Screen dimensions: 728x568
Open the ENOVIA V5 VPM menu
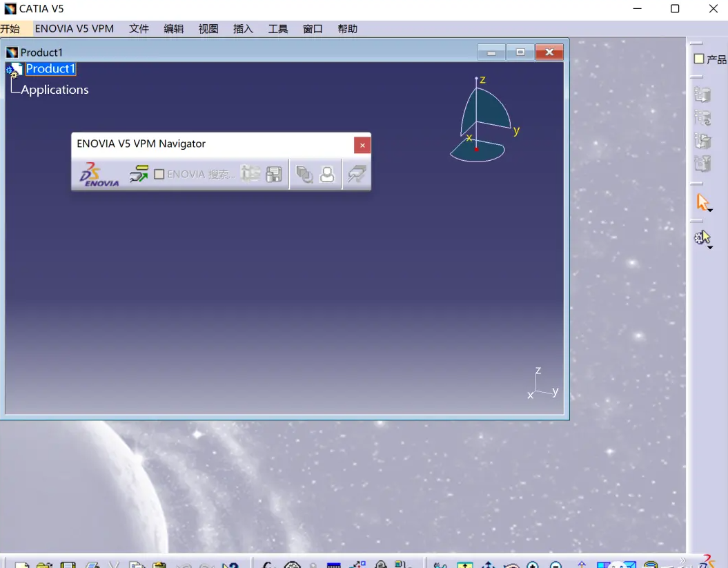(75, 28)
